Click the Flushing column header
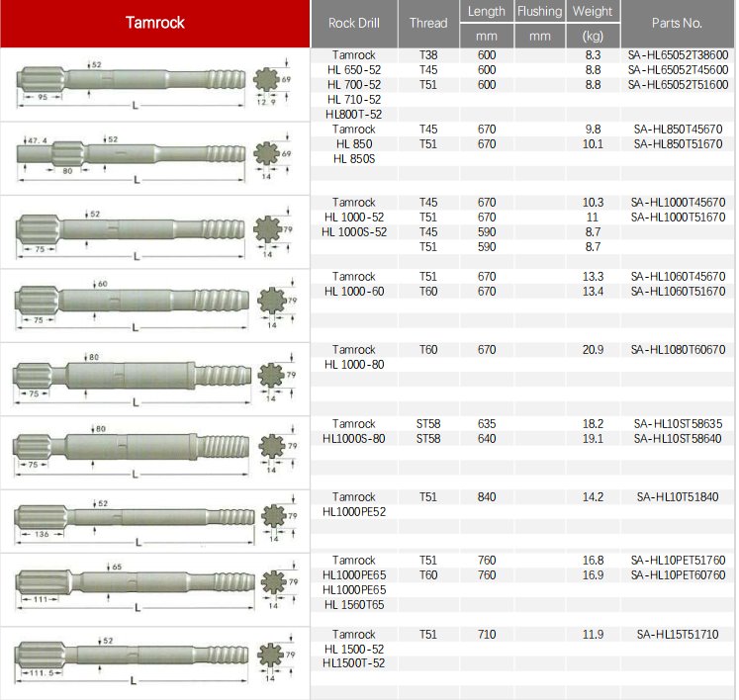 coord(539,11)
